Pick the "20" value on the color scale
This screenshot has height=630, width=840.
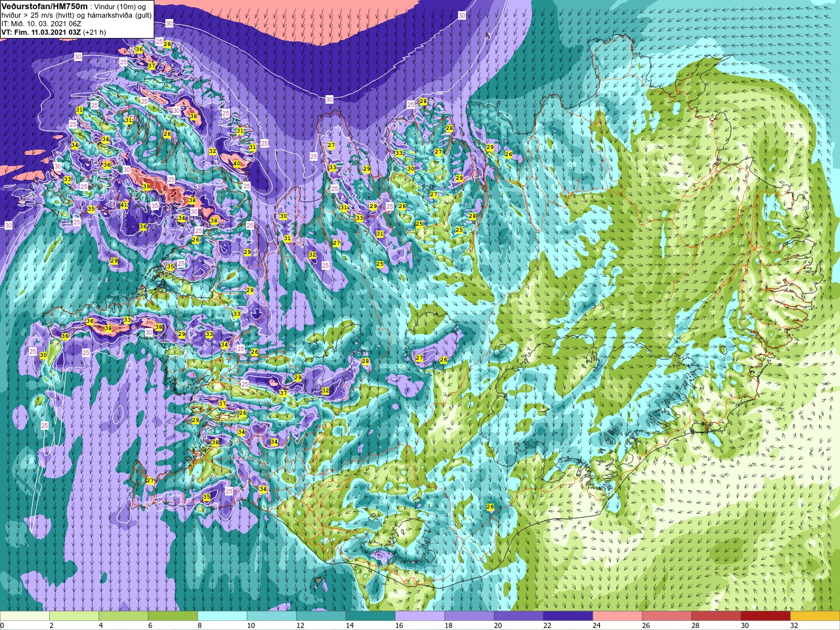click(x=497, y=625)
